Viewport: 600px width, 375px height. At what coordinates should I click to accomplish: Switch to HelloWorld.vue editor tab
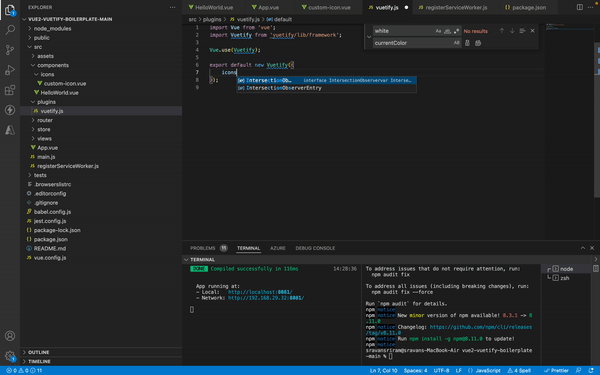point(211,7)
